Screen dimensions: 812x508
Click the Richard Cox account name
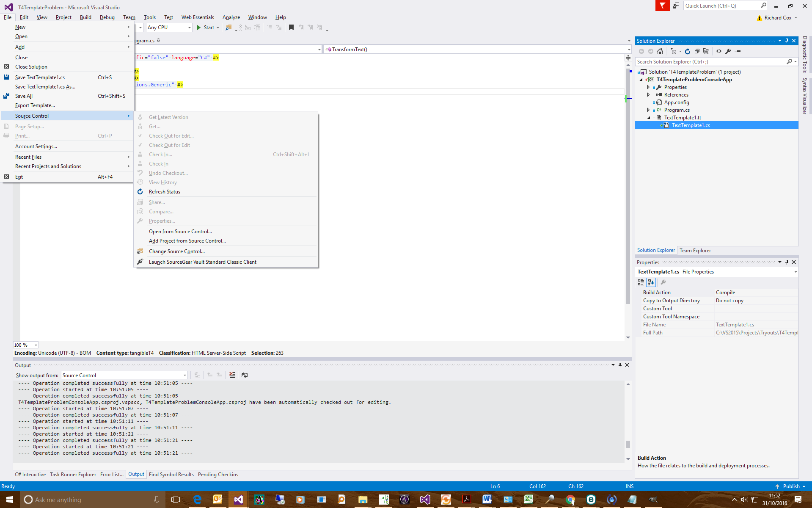(778, 18)
